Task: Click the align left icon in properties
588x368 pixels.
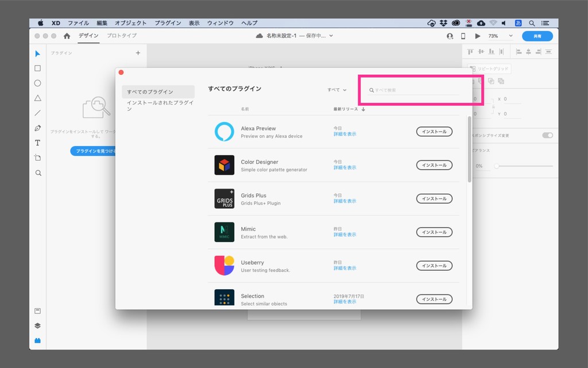Action: [x=519, y=51]
